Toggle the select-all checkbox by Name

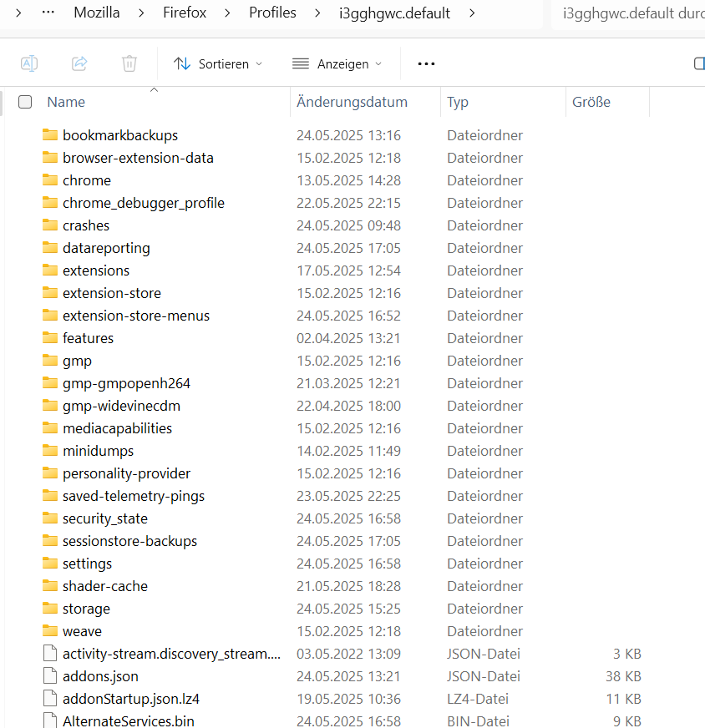click(25, 102)
